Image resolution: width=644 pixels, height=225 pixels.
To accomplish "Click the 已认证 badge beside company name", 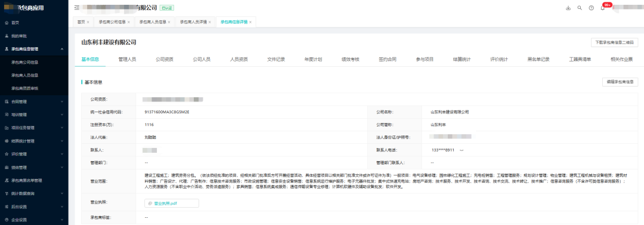I will click(166, 8).
